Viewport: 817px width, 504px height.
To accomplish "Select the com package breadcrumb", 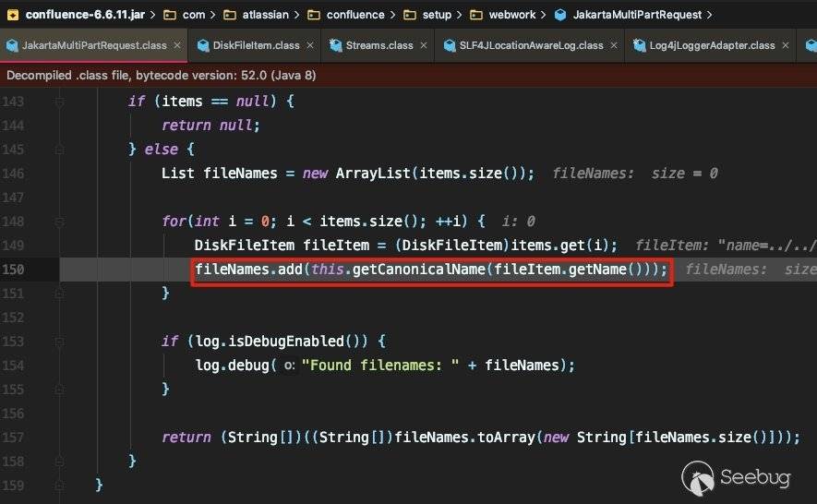I will 194,15.
